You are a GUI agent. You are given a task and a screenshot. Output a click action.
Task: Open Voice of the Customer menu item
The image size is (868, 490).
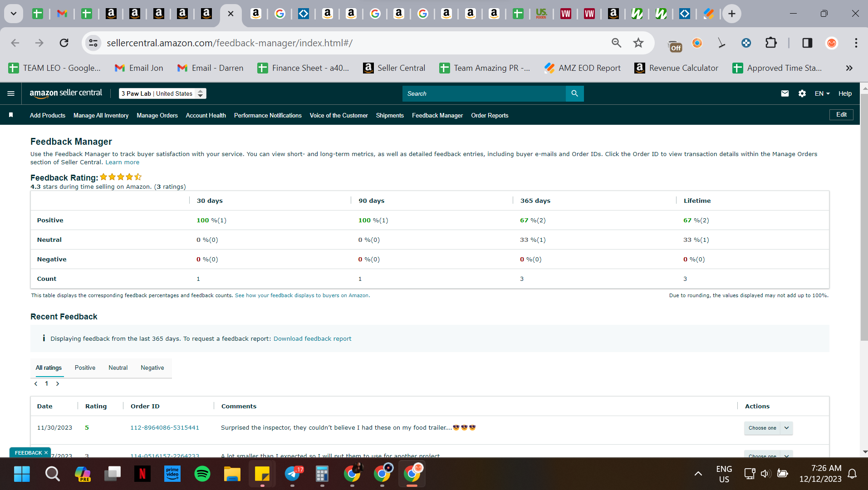(338, 116)
